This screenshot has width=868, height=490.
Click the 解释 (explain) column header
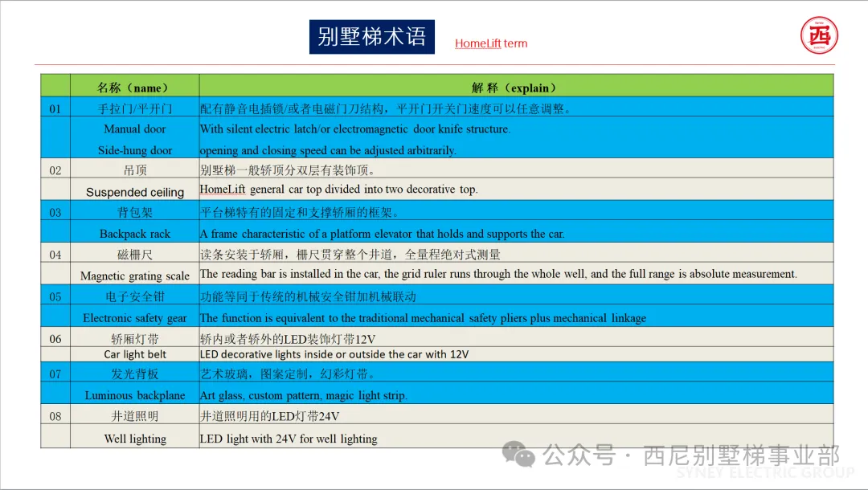coord(516,86)
